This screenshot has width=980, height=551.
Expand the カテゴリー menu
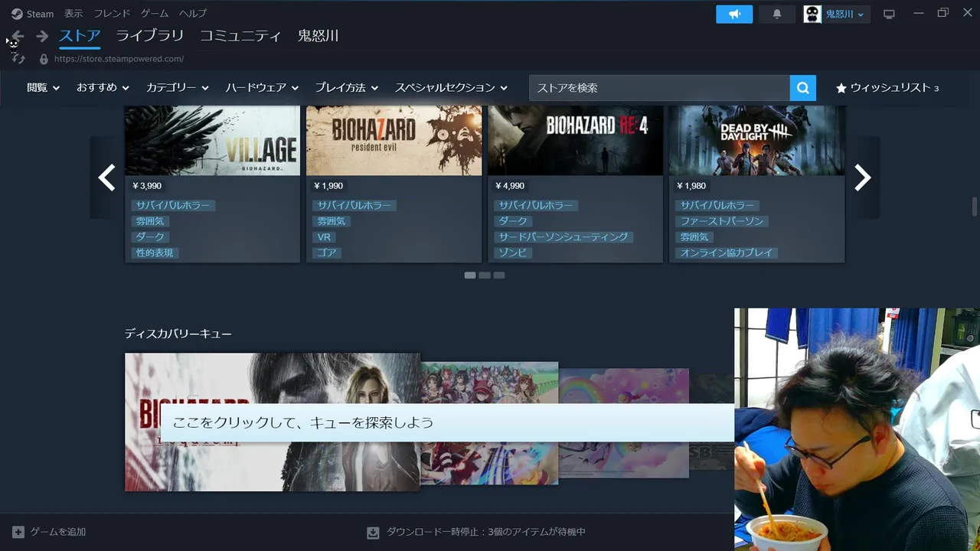(x=178, y=88)
